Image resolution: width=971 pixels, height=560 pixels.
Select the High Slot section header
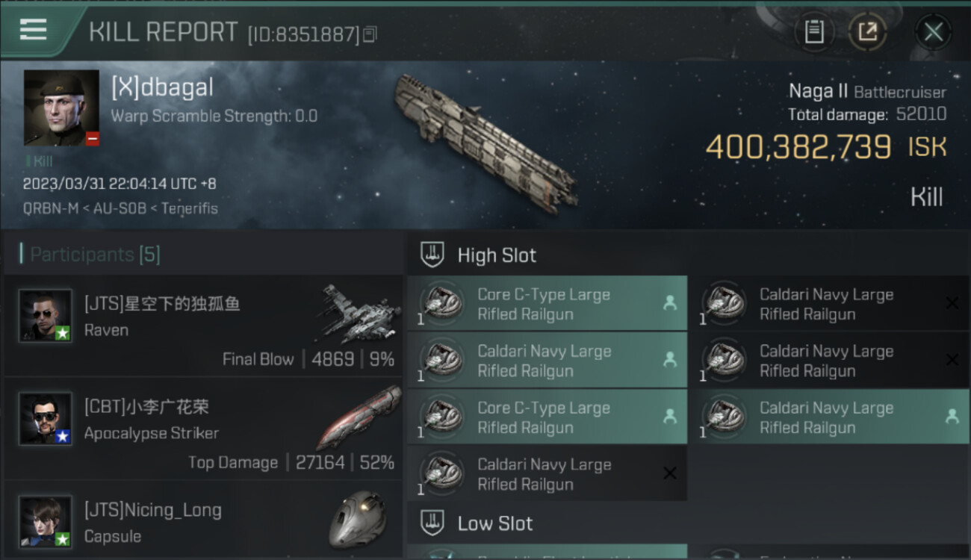(497, 255)
